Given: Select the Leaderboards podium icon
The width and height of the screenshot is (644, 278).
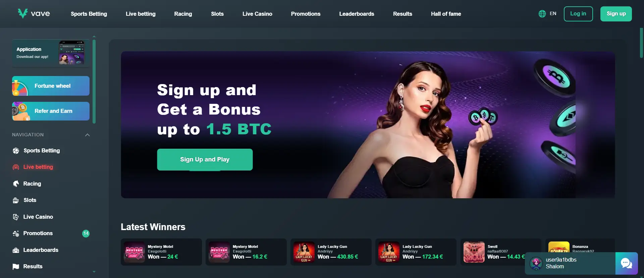Looking at the screenshot, I should coord(16,250).
